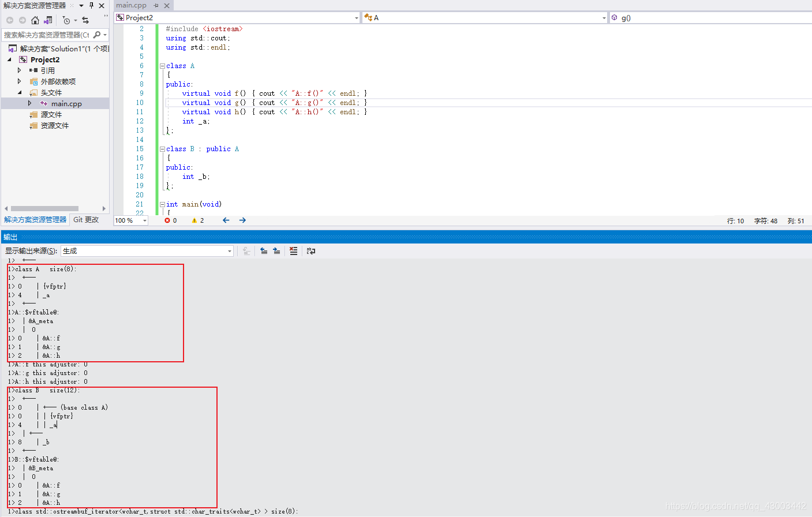Click the 输出 panel title bar
The image size is (812, 517).
tap(406, 237)
